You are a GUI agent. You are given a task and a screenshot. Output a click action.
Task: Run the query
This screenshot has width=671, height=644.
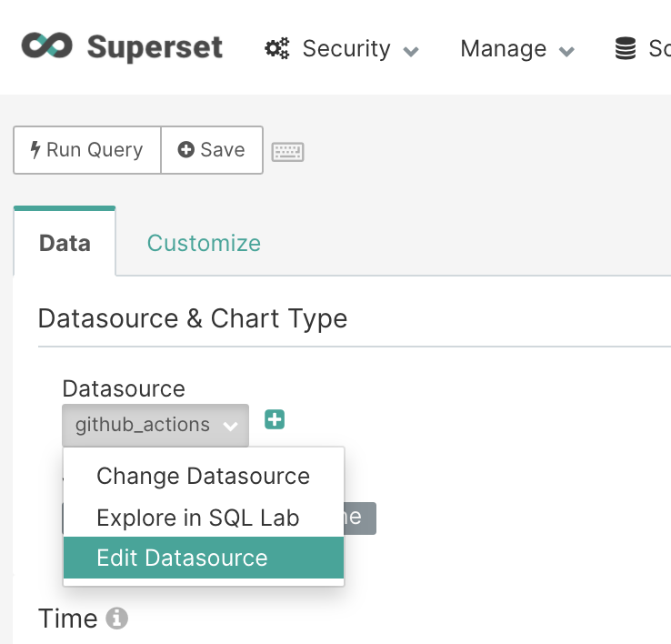87,150
